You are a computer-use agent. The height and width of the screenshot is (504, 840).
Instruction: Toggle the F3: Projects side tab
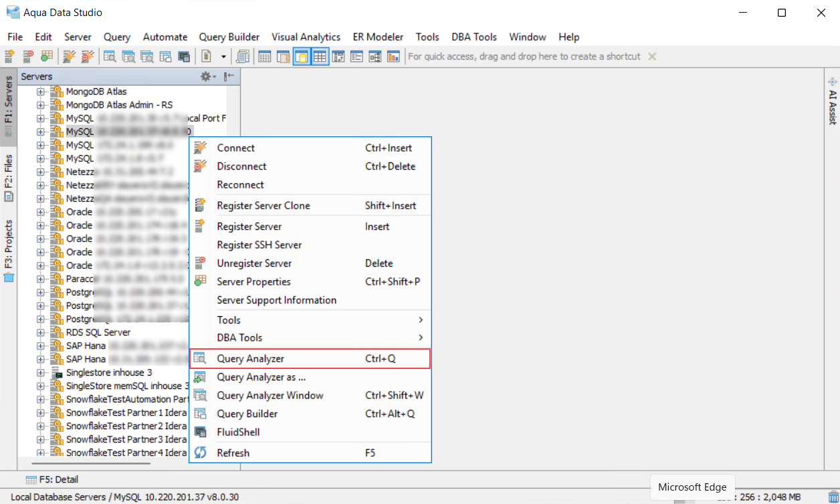coord(9,251)
